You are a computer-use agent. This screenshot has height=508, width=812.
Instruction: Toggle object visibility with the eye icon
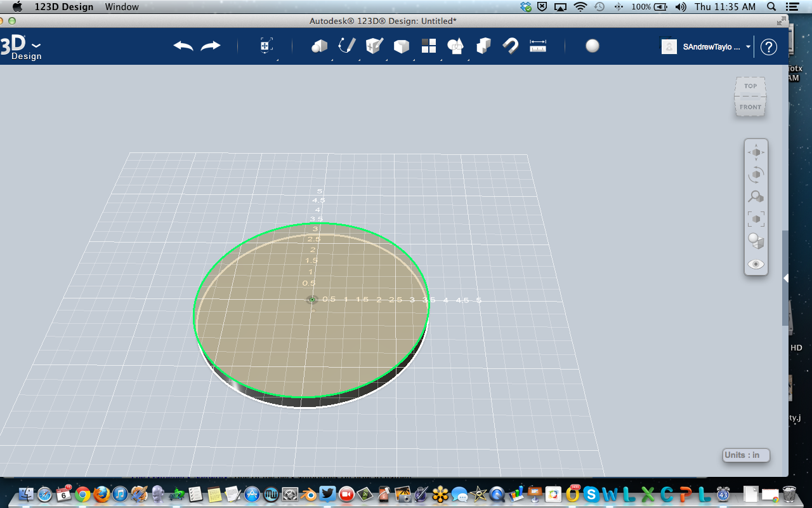[x=756, y=264]
